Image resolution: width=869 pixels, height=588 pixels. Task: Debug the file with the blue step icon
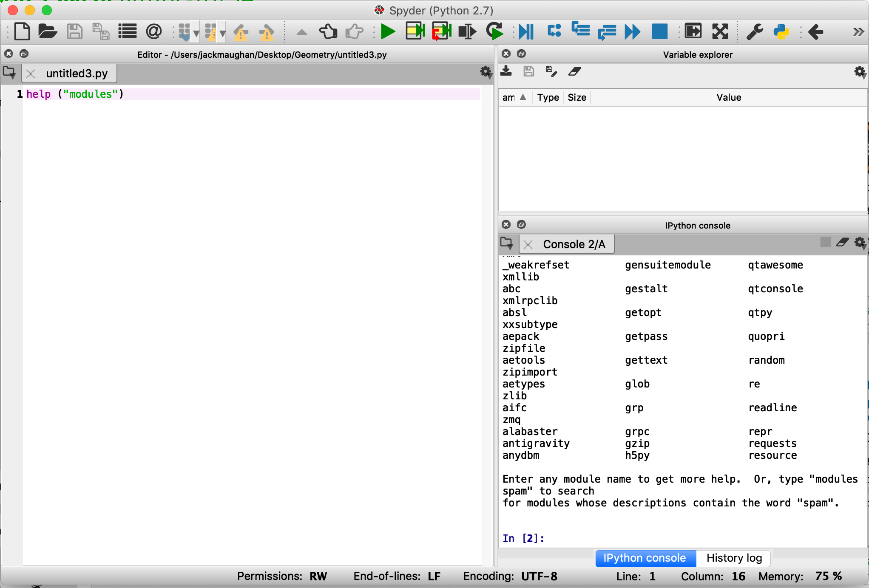click(526, 31)
